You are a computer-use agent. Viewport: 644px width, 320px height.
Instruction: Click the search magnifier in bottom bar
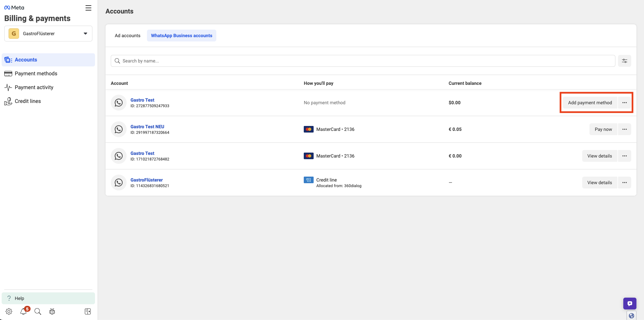[38, 311]
